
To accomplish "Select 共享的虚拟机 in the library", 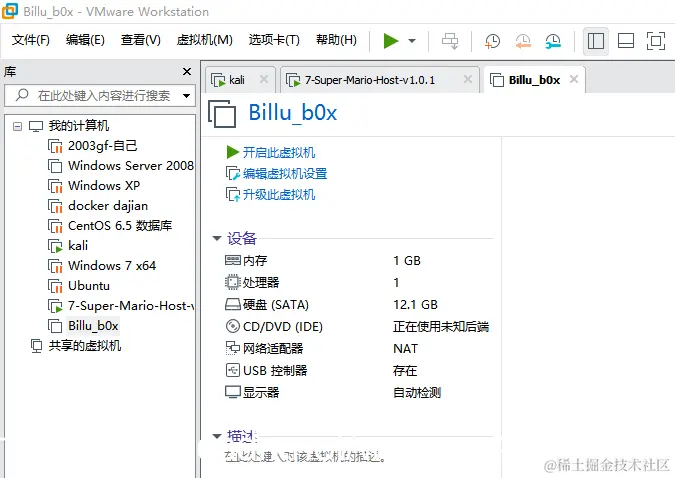I will (x=84, y=346).
